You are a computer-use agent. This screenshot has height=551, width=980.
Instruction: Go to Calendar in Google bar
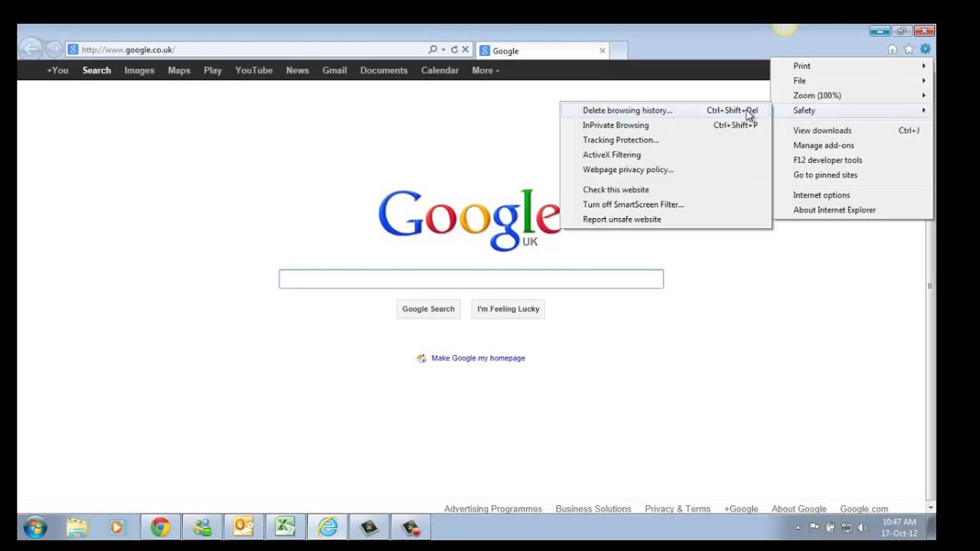440,70
